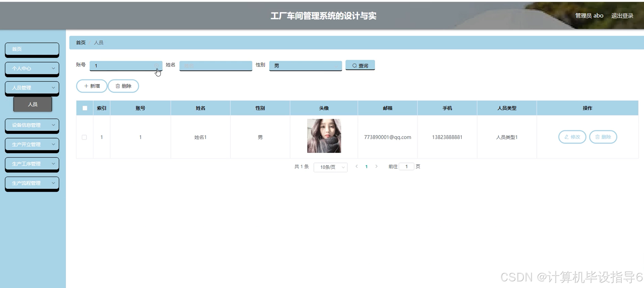Open the 性别 dropdown showing 男
Screen dimensions: 644x288
[x=305, y=65]
